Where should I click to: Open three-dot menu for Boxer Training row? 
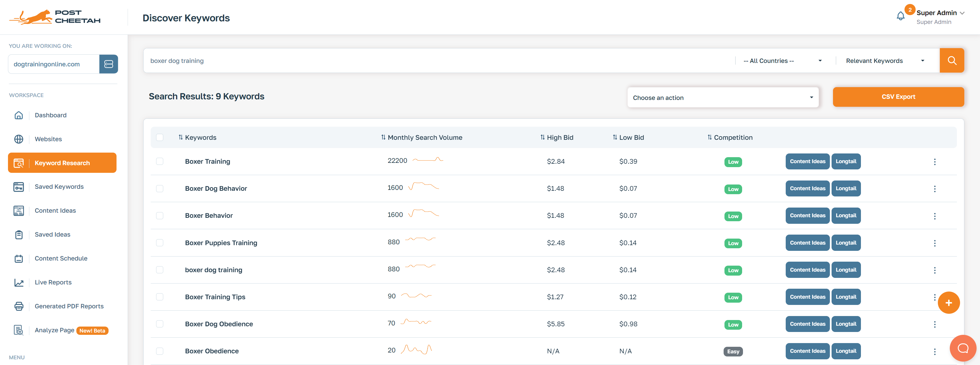tap(934, 162)
